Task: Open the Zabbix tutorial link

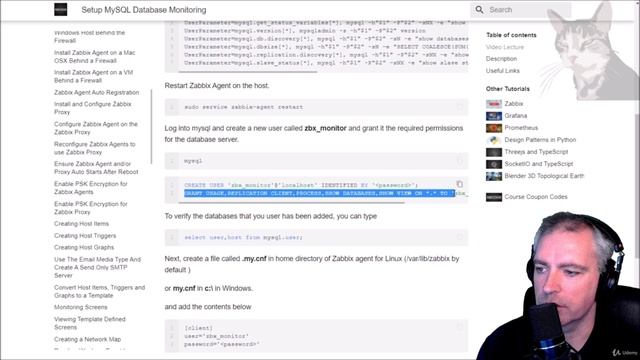Action: (x=513, y=104)
